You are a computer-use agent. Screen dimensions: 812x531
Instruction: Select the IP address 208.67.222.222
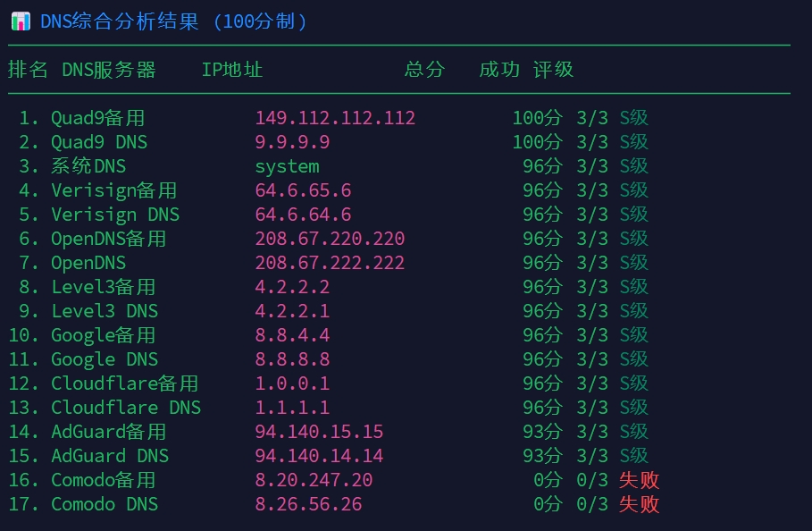pyautogui.click(x=330, y=263)
